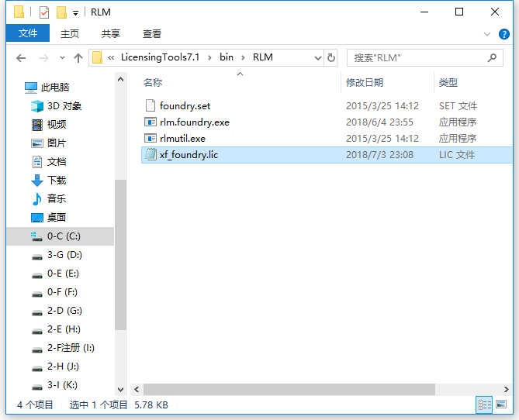Screen dimensions: 519x420
Task: Switch to the 主页 ribbon tab
Action: click(x=70, y=33)
